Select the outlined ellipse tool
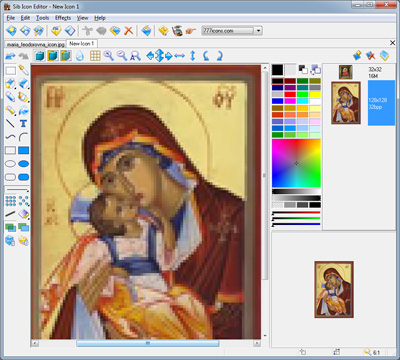400x360 pixels. 10,164
